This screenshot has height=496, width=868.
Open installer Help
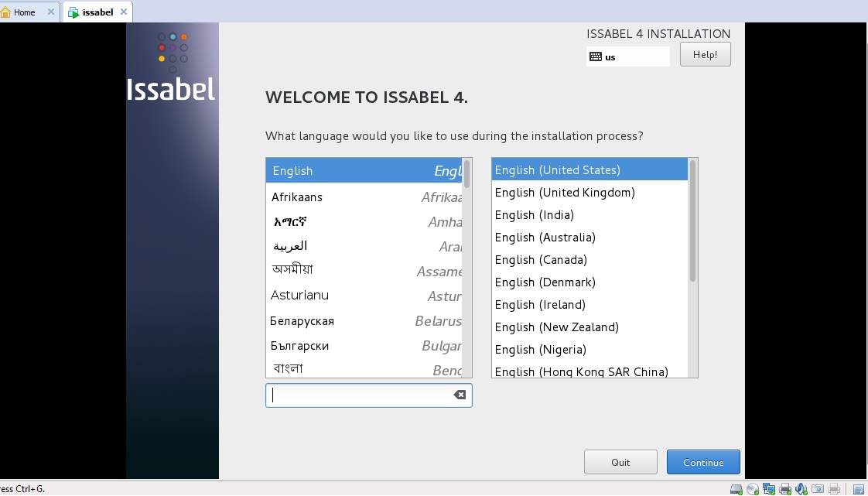tap(706, 54)
